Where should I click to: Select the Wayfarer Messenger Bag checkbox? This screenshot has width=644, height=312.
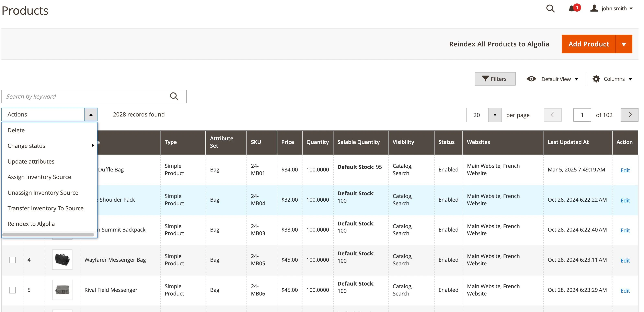click(12, 260)
